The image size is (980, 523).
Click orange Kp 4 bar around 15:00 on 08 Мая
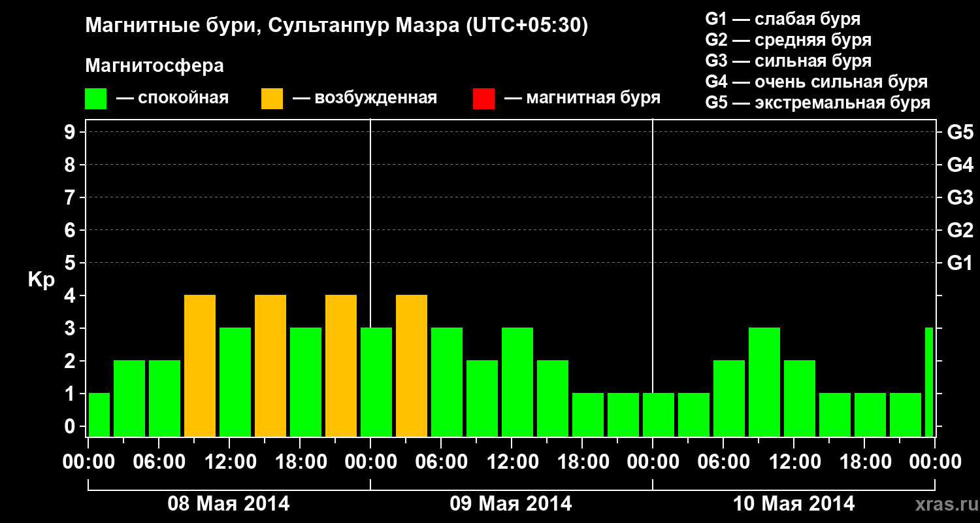(x=270, y=366)
